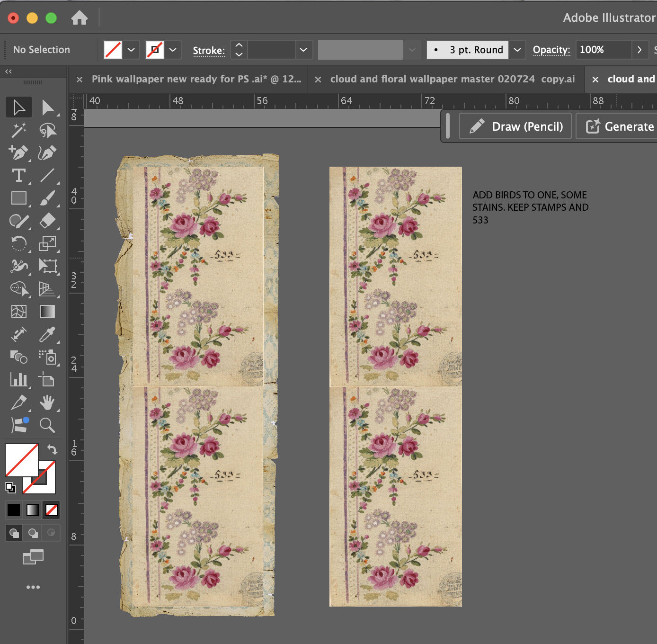Set paint to None

[x=52, y=510]
